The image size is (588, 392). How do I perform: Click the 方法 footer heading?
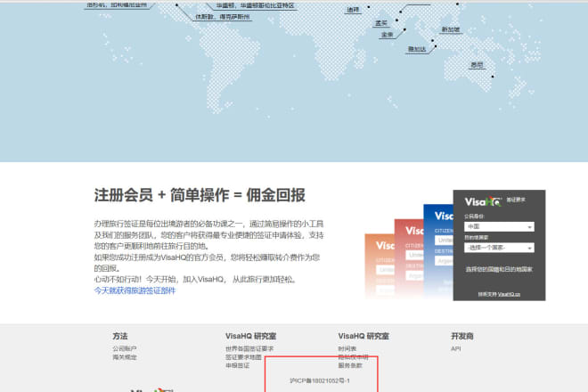(120, 336)
